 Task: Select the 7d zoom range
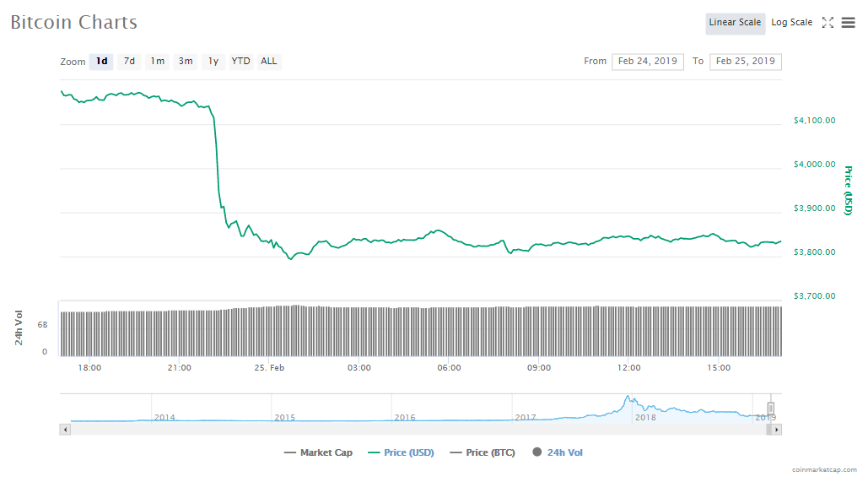coord(129,61)
